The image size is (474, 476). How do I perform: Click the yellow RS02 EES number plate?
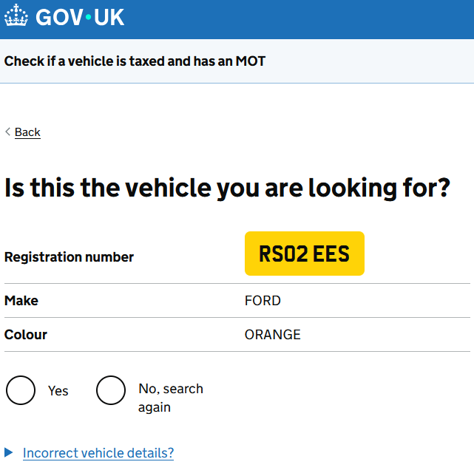tap(304, 254)
